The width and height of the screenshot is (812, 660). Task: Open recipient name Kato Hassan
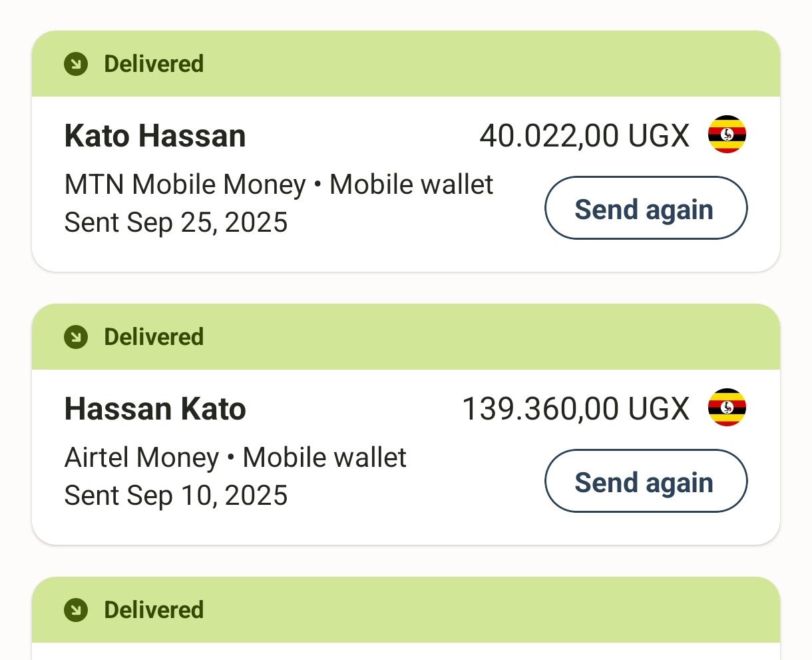[155, 136]
